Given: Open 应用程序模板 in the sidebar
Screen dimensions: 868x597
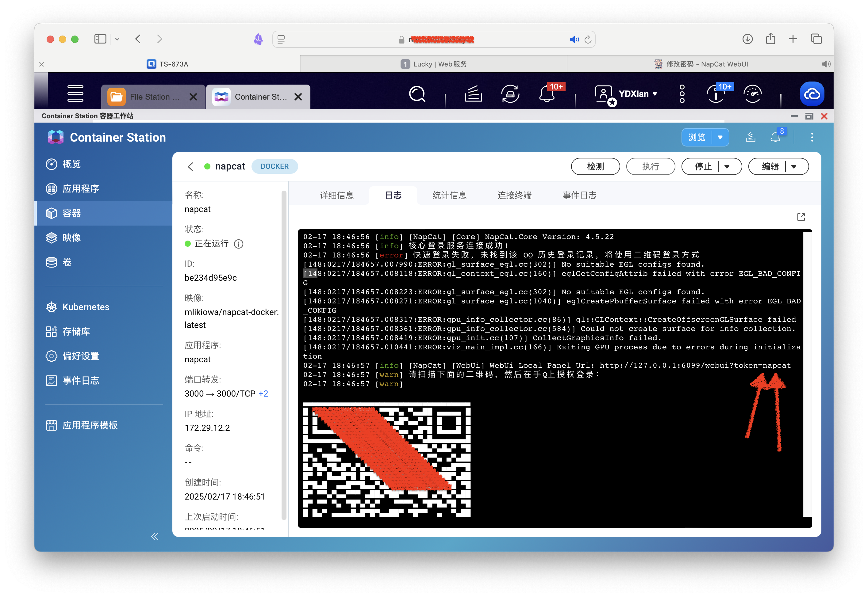Looking at the screenshot, I should click(x=103, y=426).
